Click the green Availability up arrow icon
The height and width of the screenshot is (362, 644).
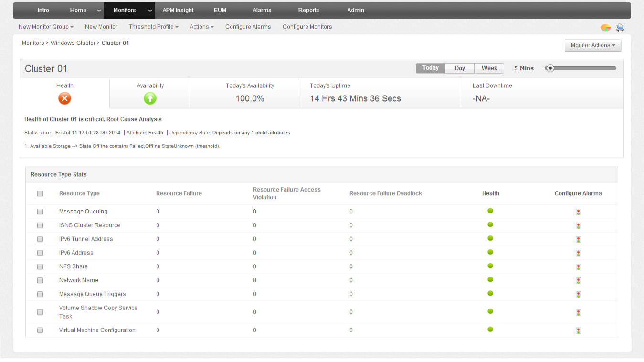150,98
